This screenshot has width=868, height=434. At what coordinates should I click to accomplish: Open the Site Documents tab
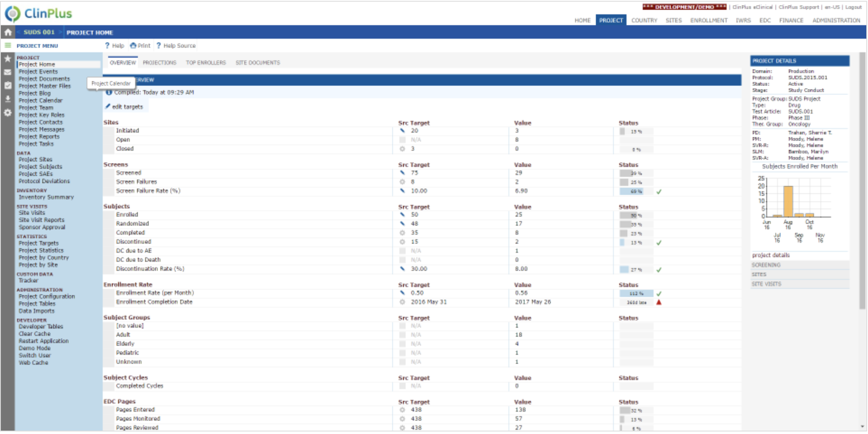[x=258, y=63]
